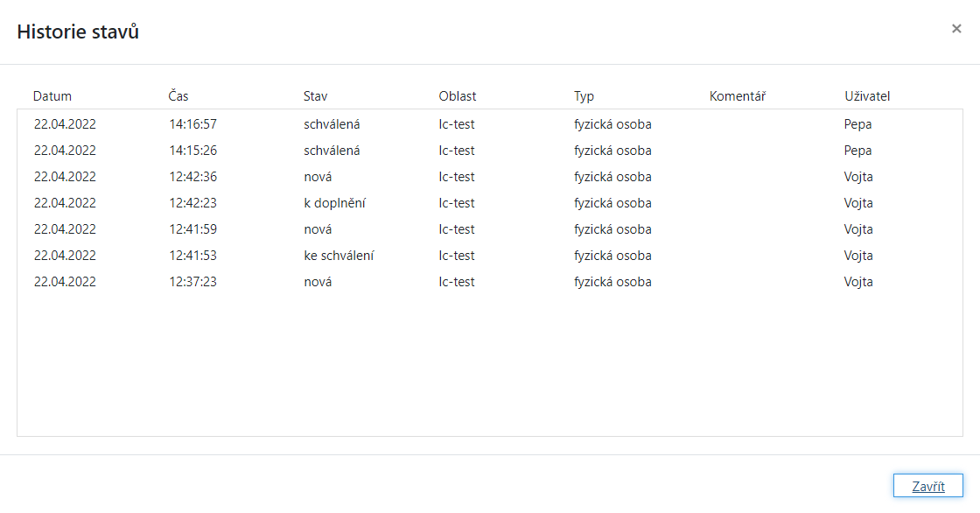The width and height of the screenshot is (980, 513).
Task: Select the row with time 12:37:23
Action: [x=193, y=282]
